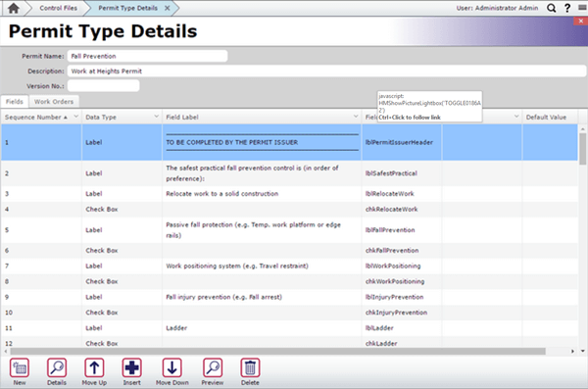Select the chkFallPrevention row
The image size is (588, 389).
[x=289, y=250]
